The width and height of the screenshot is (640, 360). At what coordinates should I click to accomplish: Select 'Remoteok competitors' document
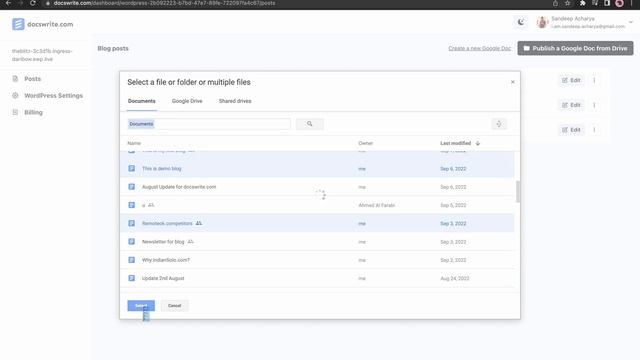click(317, 224)
